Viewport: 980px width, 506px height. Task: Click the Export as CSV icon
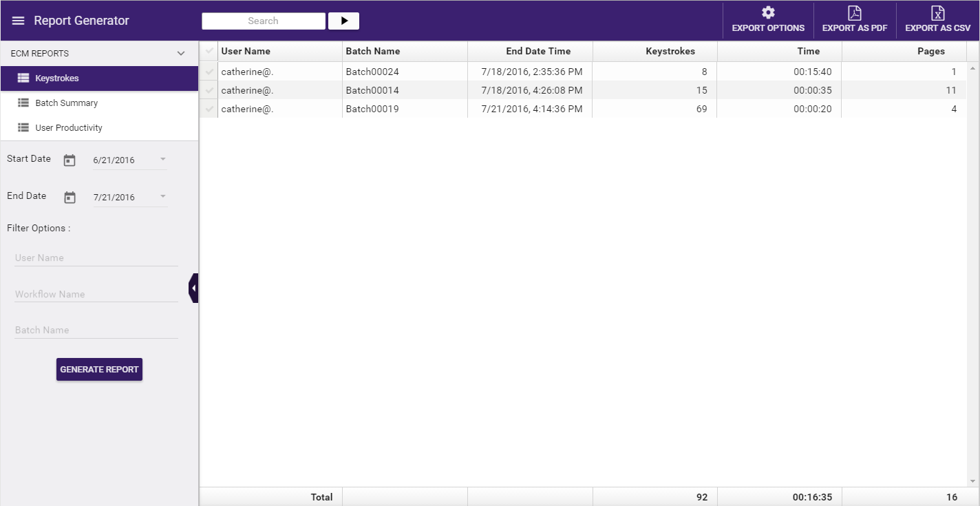point(937,13)
